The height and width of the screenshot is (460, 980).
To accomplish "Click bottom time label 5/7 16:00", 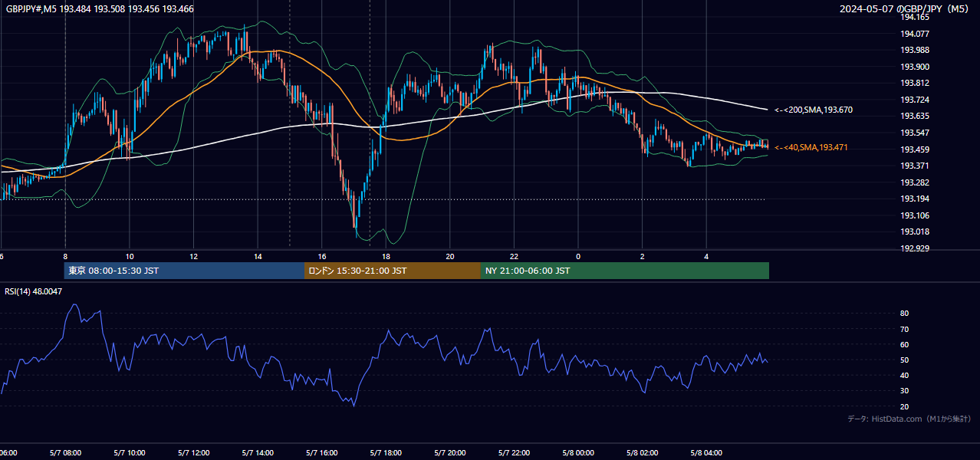I will (321, 453).
